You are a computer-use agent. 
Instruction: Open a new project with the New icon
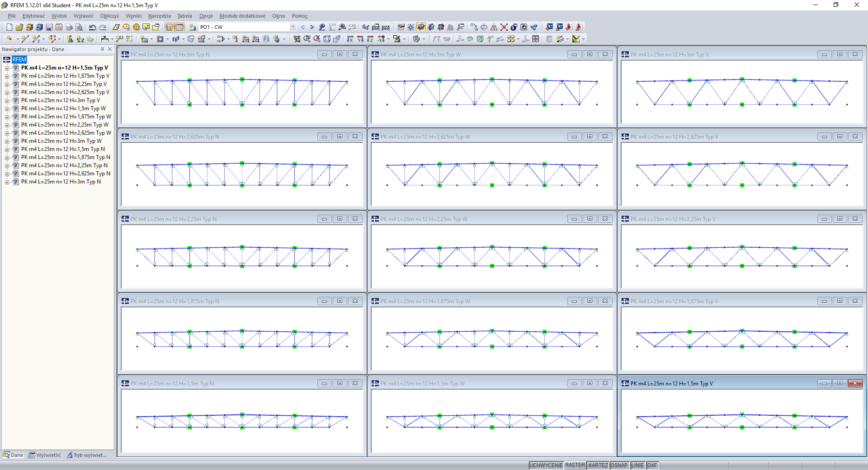point(9,27)
